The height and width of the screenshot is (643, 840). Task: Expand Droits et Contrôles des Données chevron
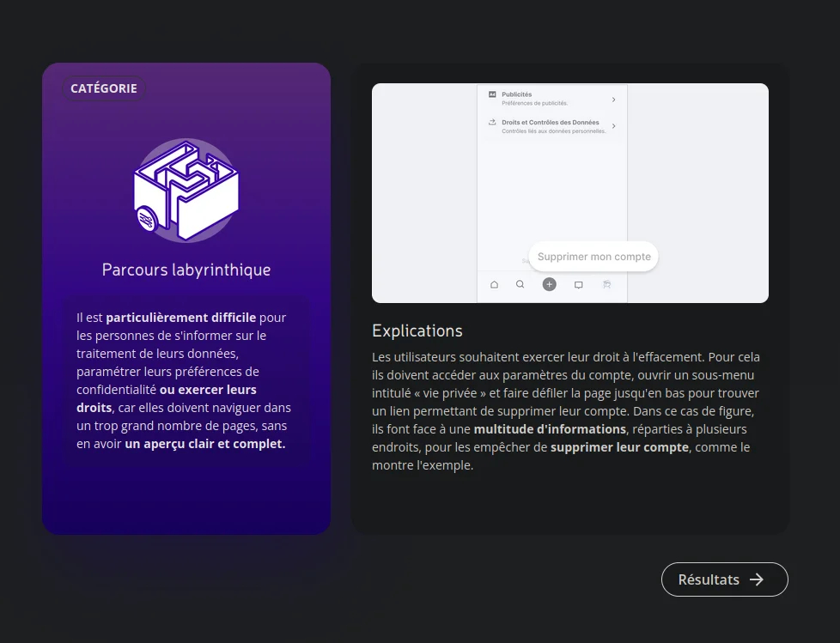pyautogui.click(x=613, y=126)
